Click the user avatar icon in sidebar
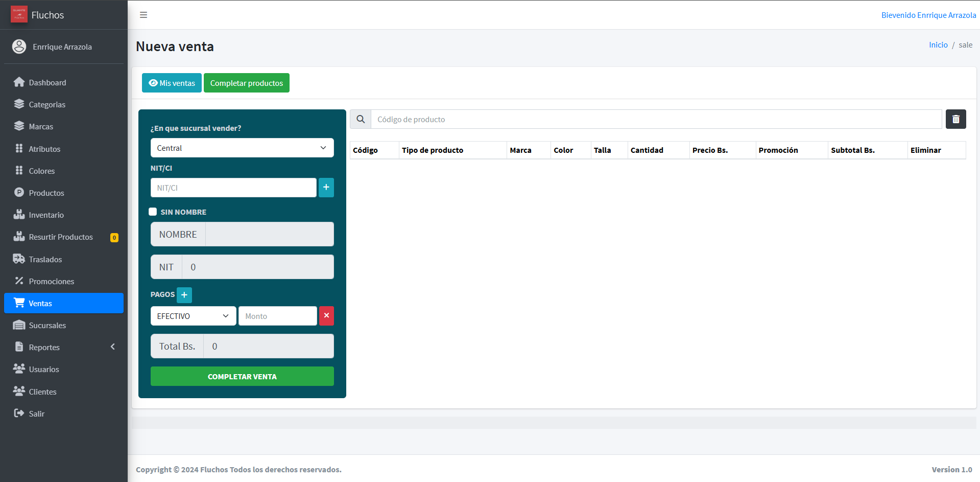The image size is (980, 482). (x=19, y=47)
